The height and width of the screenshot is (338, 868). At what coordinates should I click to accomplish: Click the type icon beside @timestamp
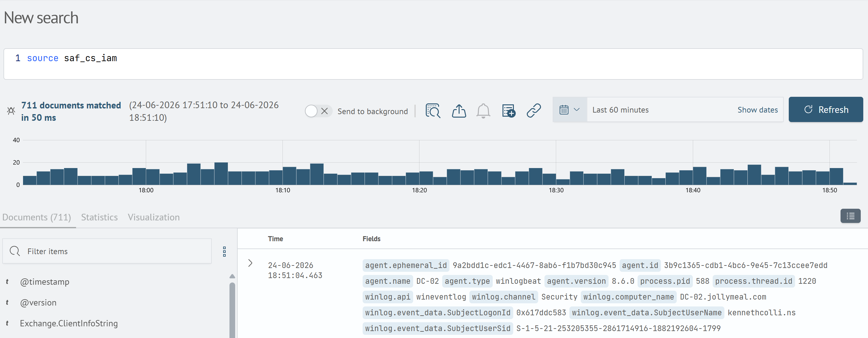coord(7,282)
